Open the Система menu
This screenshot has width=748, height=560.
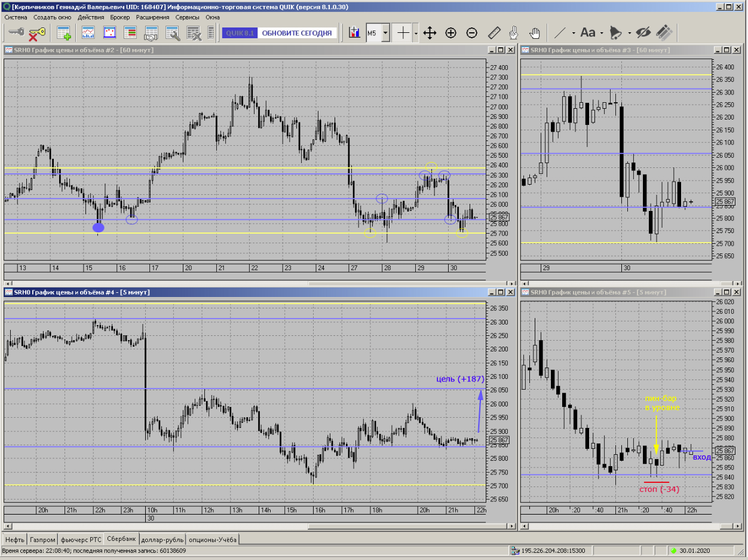(16, 17)
